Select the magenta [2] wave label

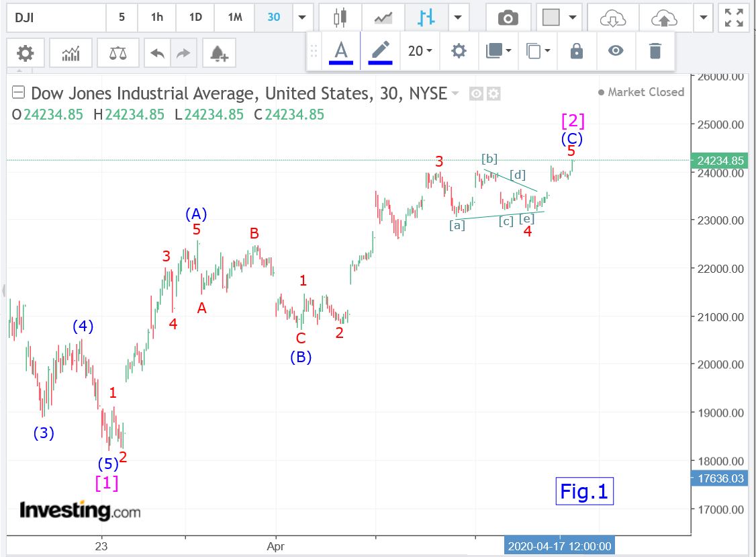pos(573,121)
